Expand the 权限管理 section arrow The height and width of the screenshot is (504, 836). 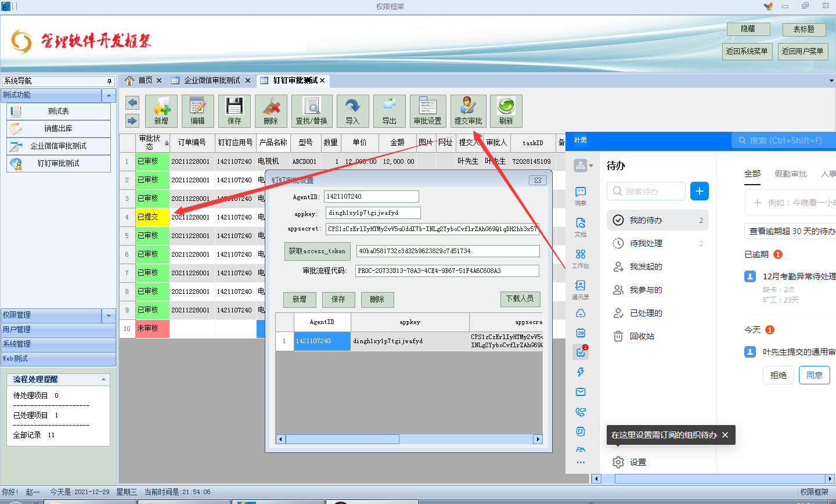tap(109, 316)
